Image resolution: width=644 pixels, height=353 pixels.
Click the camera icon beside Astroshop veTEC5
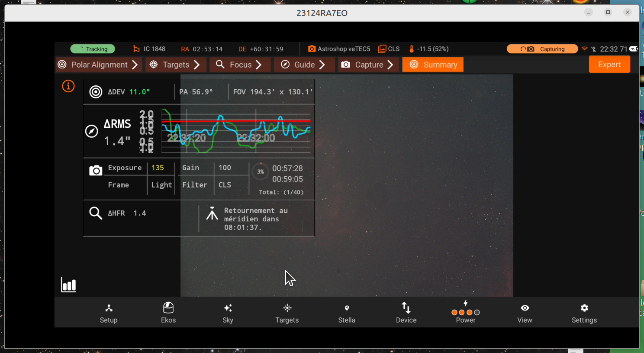pos(312,49)
